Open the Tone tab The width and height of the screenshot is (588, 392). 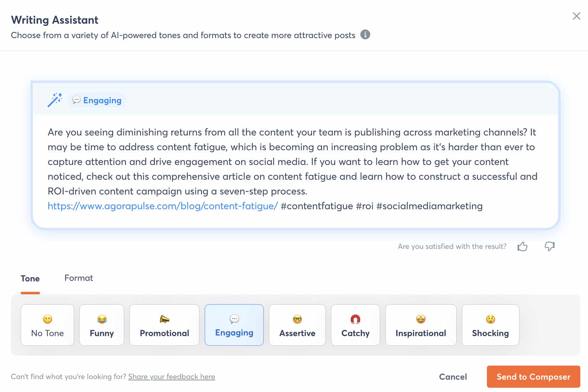(30, 278)
